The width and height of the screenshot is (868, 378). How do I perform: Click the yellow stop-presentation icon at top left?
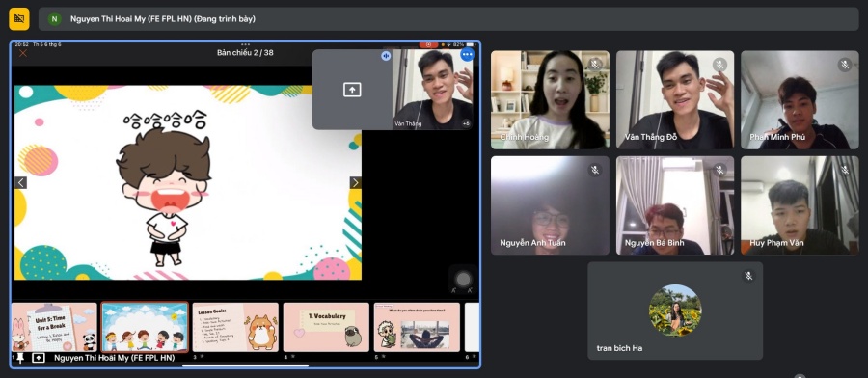click(19, 19)
